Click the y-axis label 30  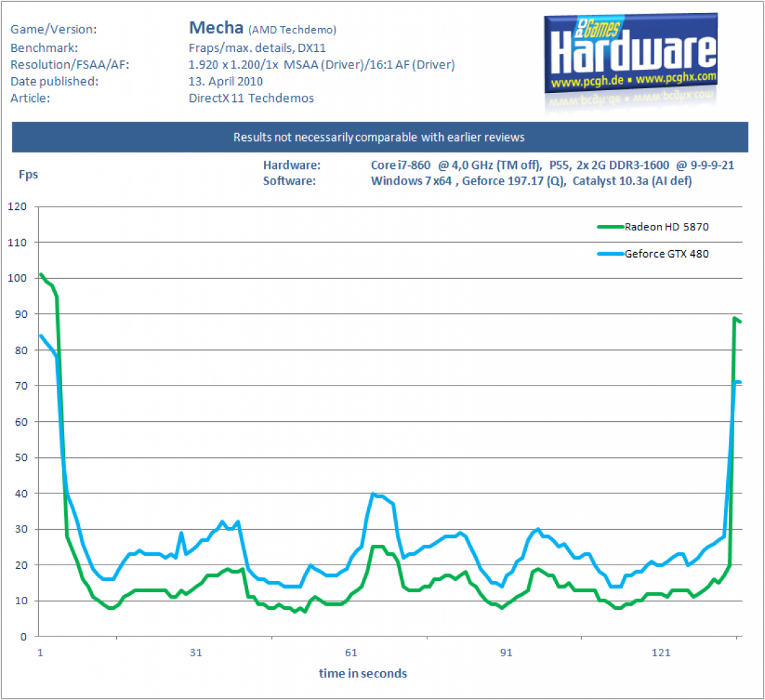[x=21, y=529]
